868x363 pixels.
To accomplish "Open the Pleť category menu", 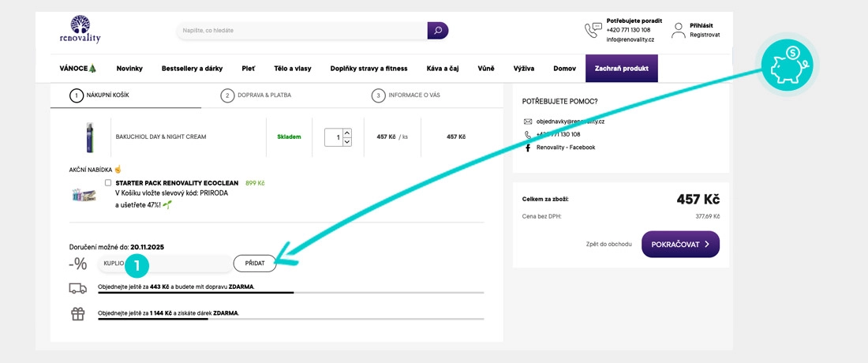I will click(248, 69).
